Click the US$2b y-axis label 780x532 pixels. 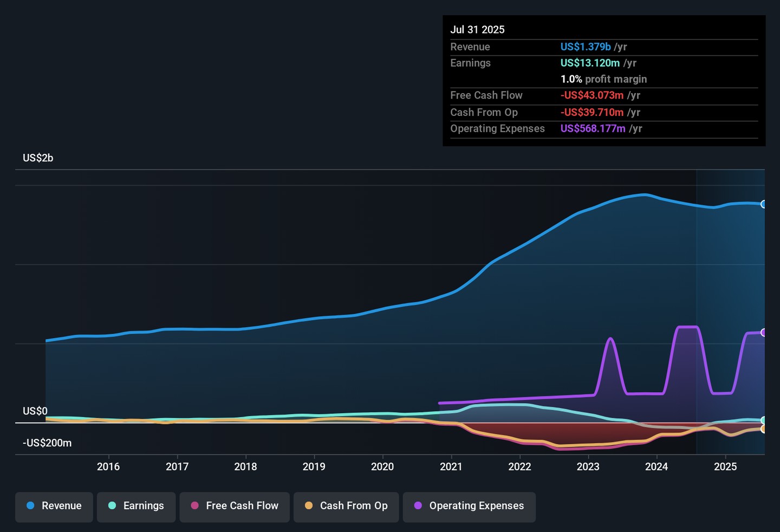[x=38, y=158]
